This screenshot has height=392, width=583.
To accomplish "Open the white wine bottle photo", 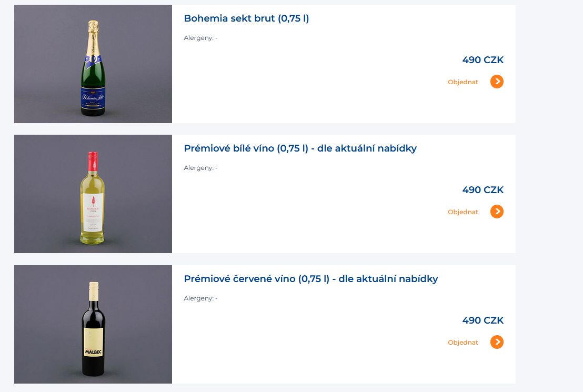I will (x=93, y=194).
